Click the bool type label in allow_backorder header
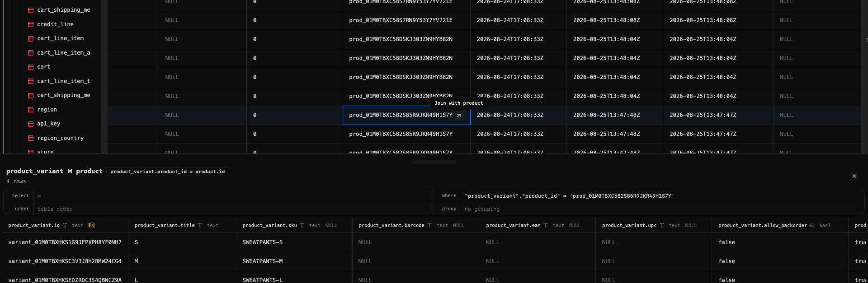This screenshot has height=283, width=868. tap(825, 225)
